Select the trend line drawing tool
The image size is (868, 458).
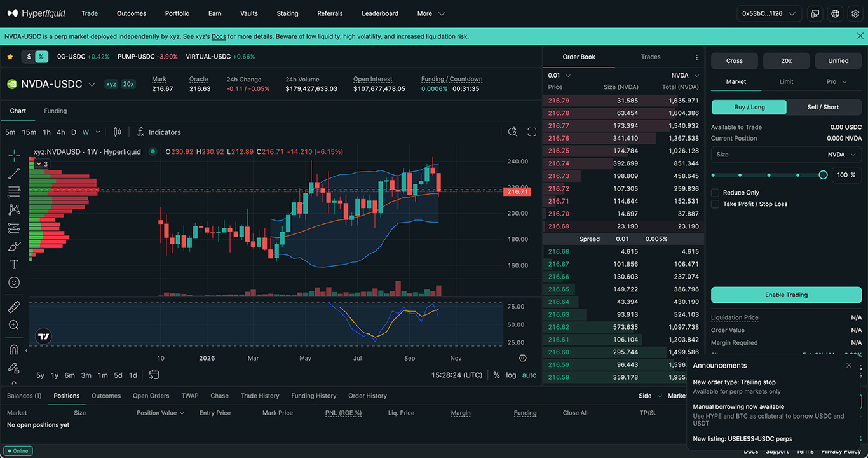14,174
